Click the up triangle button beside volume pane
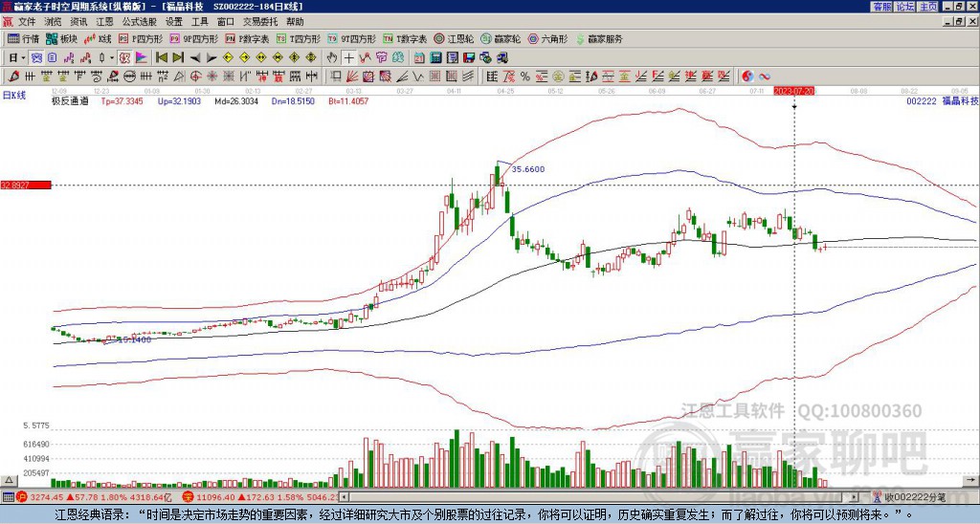 [x=8, y=480]
